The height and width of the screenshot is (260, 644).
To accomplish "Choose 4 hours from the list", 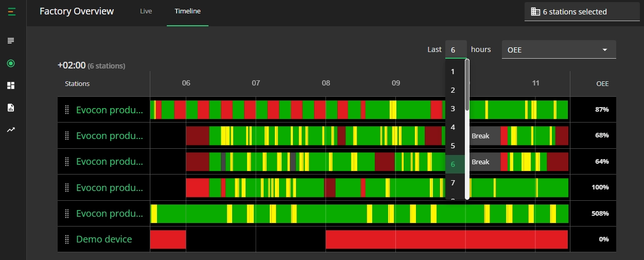I will pyautogui.click(x=455, y=127).
